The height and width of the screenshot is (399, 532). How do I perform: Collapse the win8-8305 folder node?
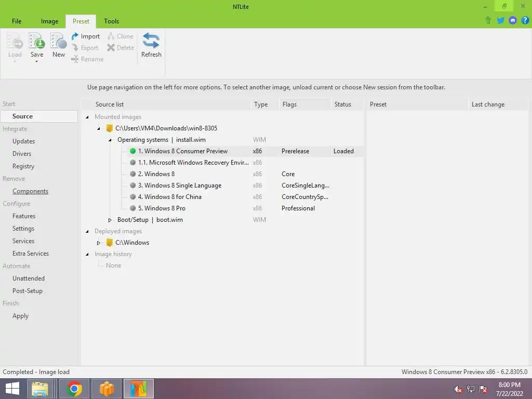coord(98,129)
